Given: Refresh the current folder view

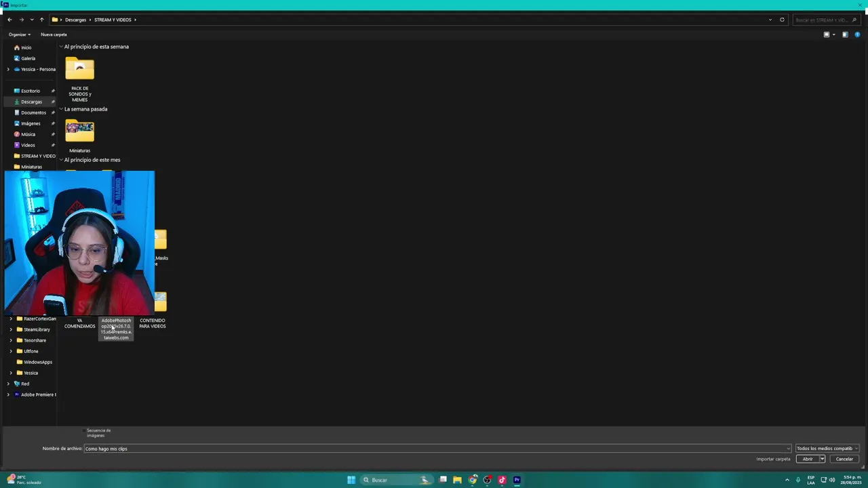Looking at the screenshot, I should 782,20.
